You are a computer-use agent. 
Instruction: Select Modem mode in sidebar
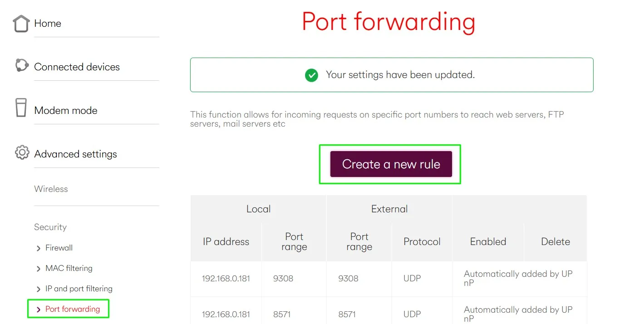click(66, 110)
